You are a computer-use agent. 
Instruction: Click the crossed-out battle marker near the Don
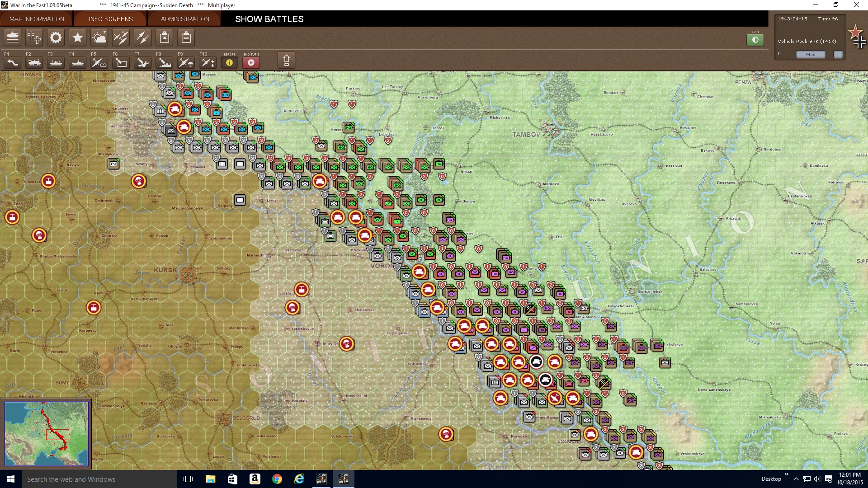[x=555, y=398]
